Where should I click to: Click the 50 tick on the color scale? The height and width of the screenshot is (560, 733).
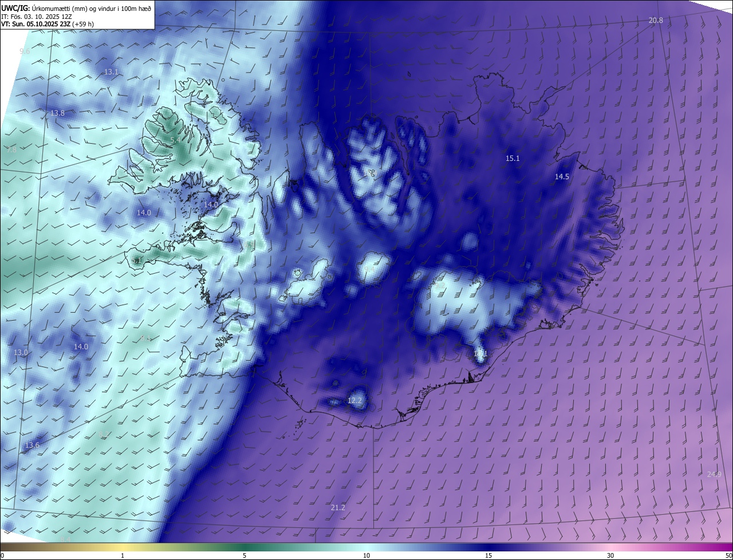click(728, 555)
